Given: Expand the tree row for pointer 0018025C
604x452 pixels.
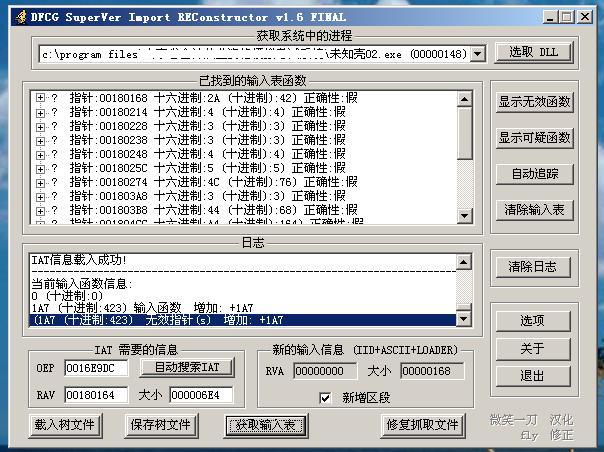Looking at the screenshot, I should (x=40, y=168).
